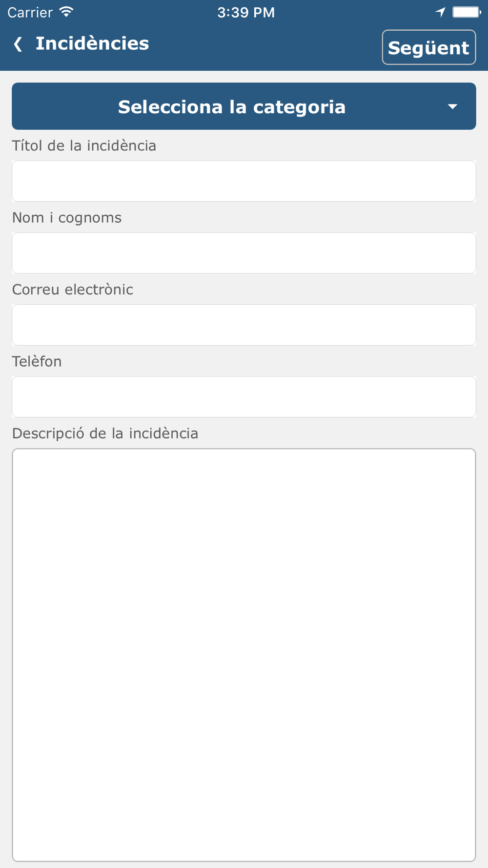Focus the Títol de la incidència field
The image size is (488, 868).
[x=244, y=181]
